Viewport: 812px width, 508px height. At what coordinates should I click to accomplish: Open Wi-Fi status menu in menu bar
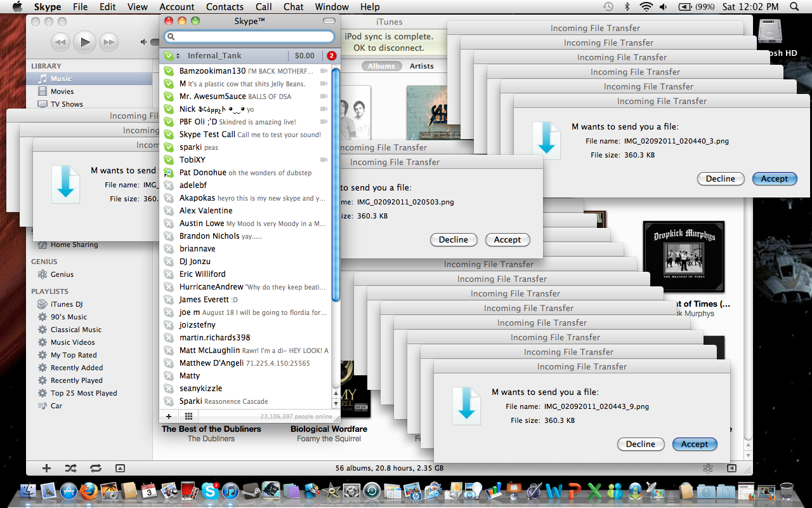(646, 7)
